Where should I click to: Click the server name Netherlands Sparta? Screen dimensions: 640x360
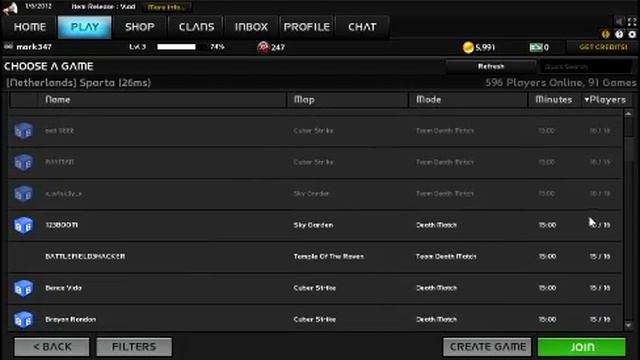(78, 83)
